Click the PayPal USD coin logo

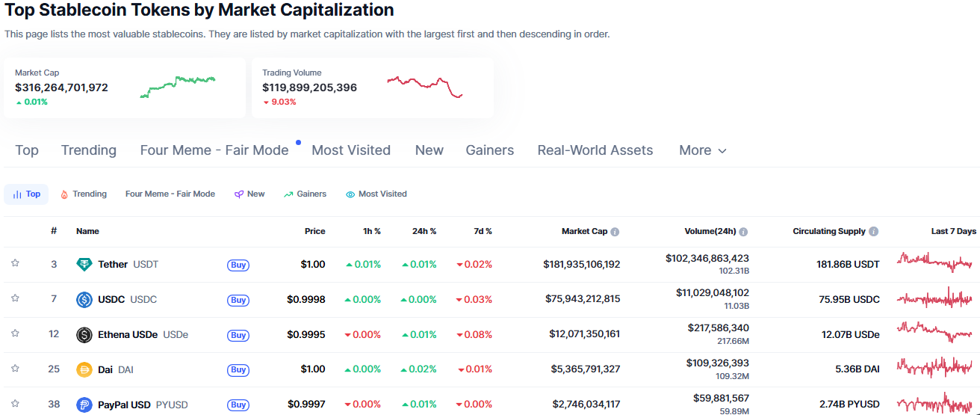click(84, 405)
